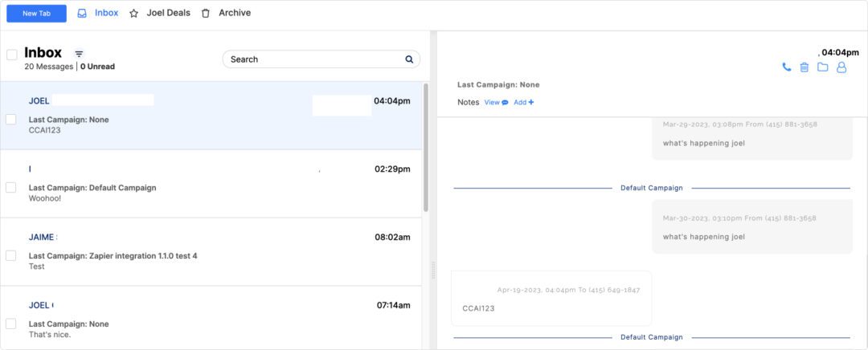Click the Mar-30-2023 what's happening joel message
The width and height of the screenshot is (868, 350).
click(x=752, y=226)
